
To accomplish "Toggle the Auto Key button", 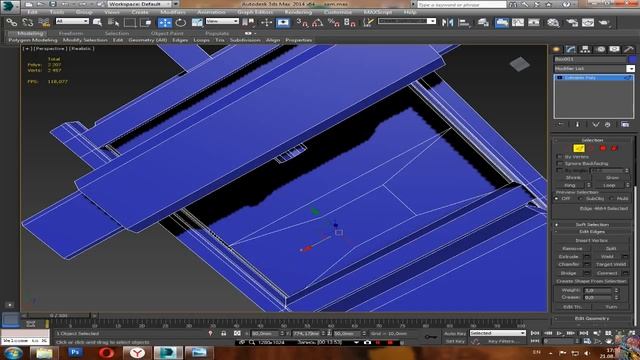I will pos(455,333).
